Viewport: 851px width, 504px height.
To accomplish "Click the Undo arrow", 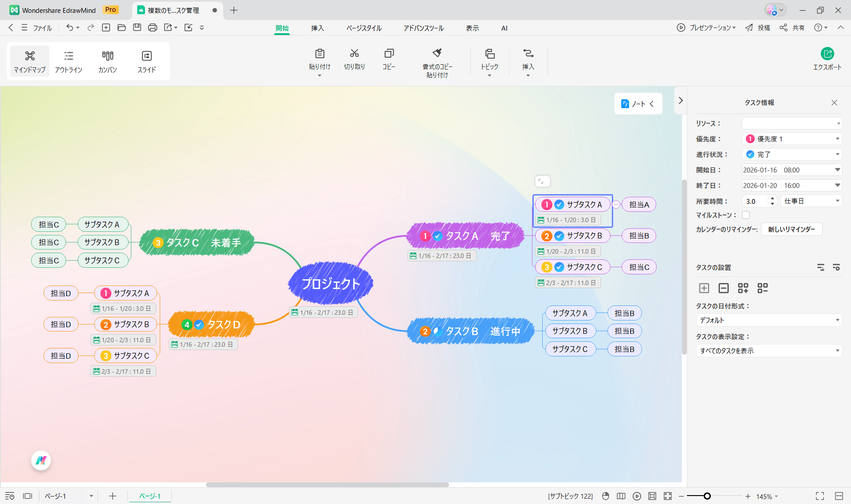I will (x=70, y=27).
